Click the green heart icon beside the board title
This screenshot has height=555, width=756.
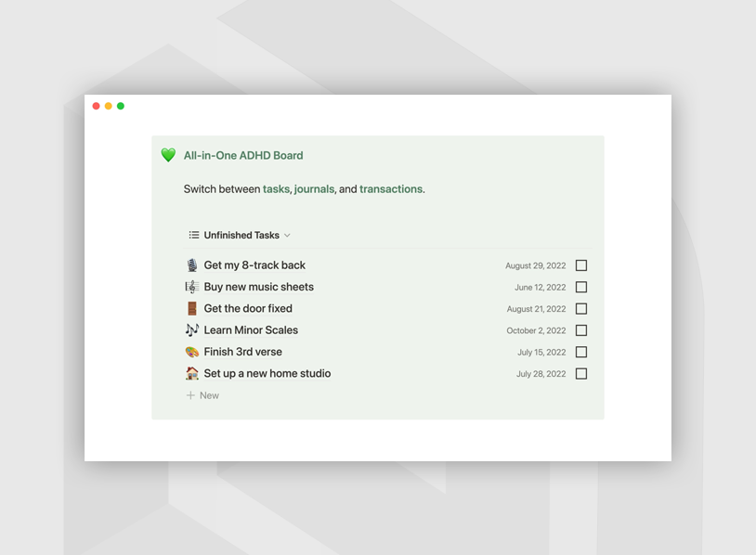[x=168, y=155]
